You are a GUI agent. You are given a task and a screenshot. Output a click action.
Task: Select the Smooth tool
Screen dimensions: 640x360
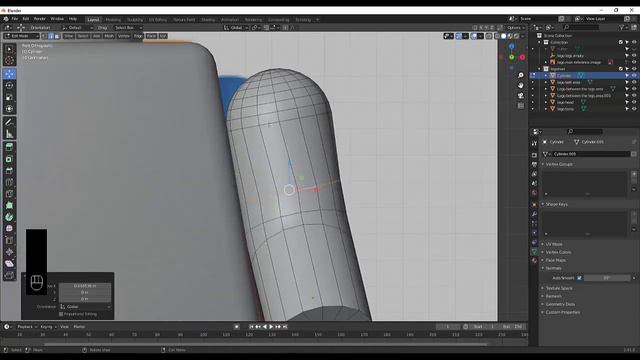click(x=9, y=229)
